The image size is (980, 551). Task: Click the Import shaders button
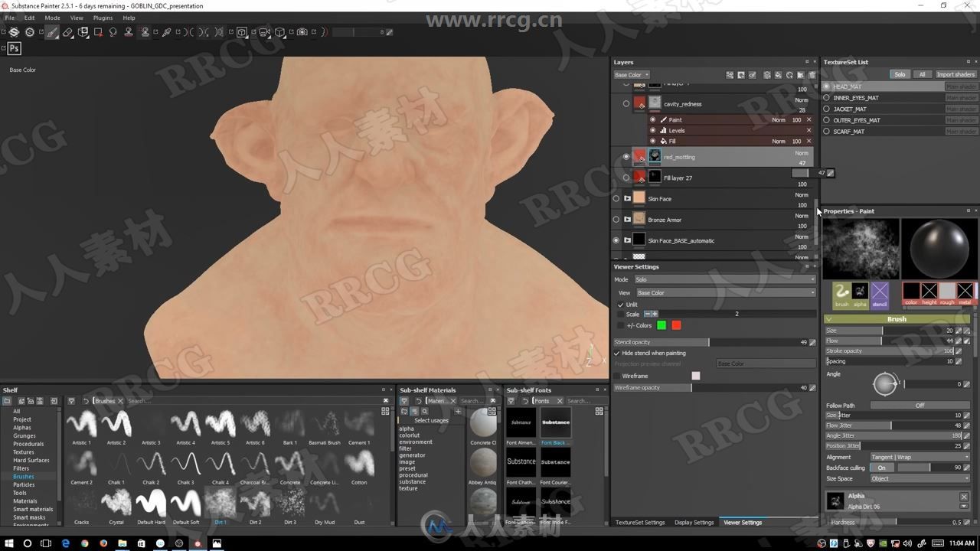coord(955,74)
